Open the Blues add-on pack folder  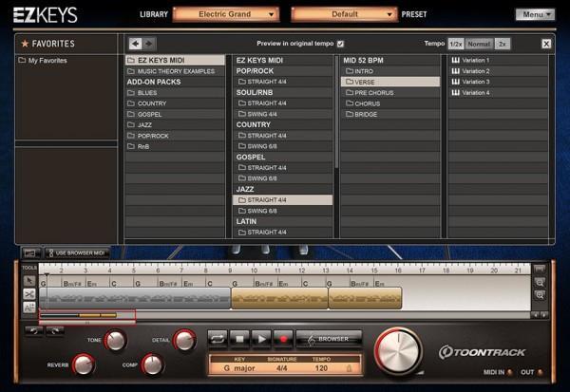[x=175, y=93]
